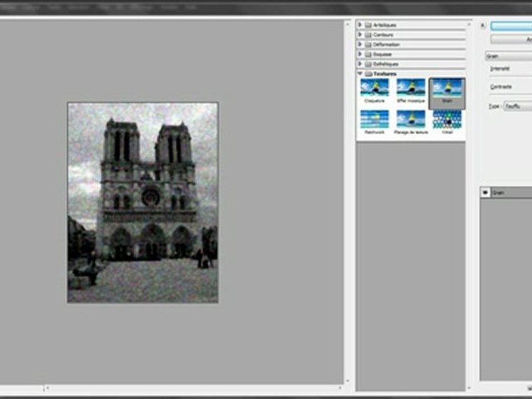Expand the Contours filter category
This screenshot has width=532, height=399.
tap(360, 34)
